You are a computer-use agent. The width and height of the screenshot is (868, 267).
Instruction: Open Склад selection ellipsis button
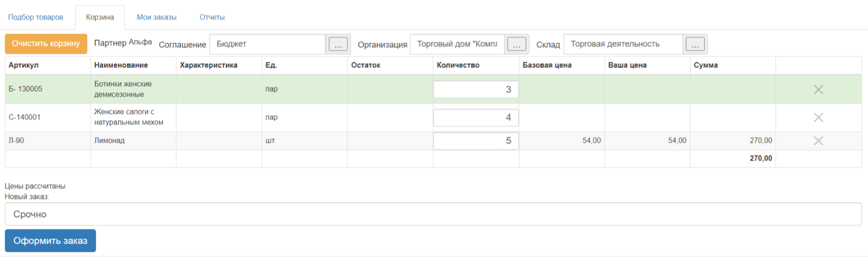coord(695,44)
